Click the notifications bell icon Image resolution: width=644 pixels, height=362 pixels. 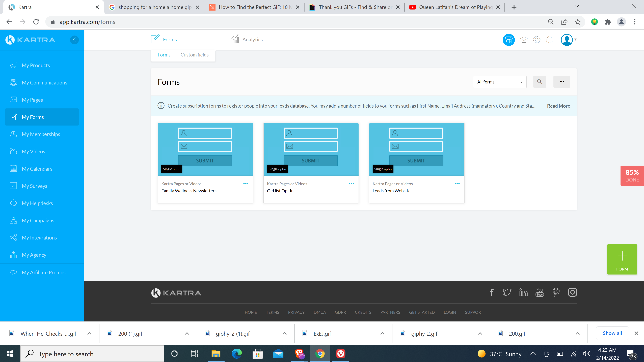pyautogui.click(x=550, y=39)
